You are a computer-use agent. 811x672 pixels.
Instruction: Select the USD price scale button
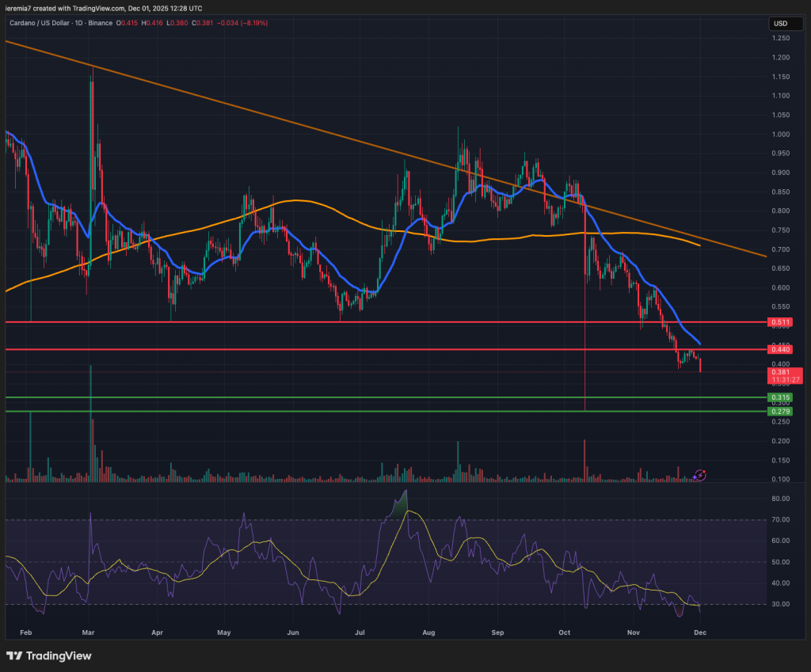click(x=785, y=24)
